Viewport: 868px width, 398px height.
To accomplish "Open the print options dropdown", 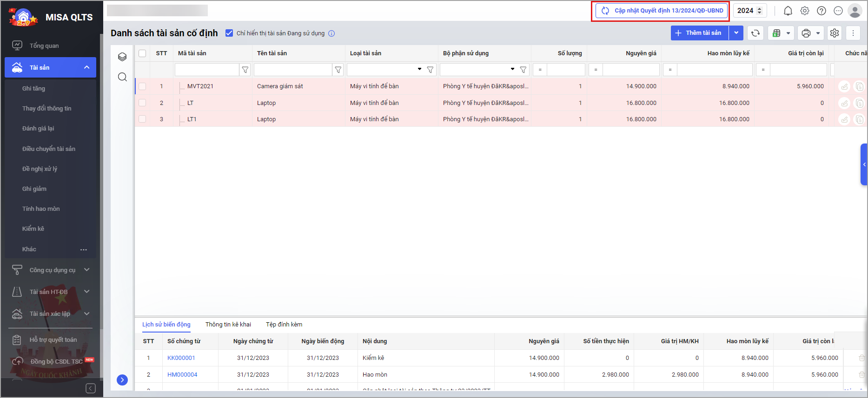I will [x=811, y=33].
